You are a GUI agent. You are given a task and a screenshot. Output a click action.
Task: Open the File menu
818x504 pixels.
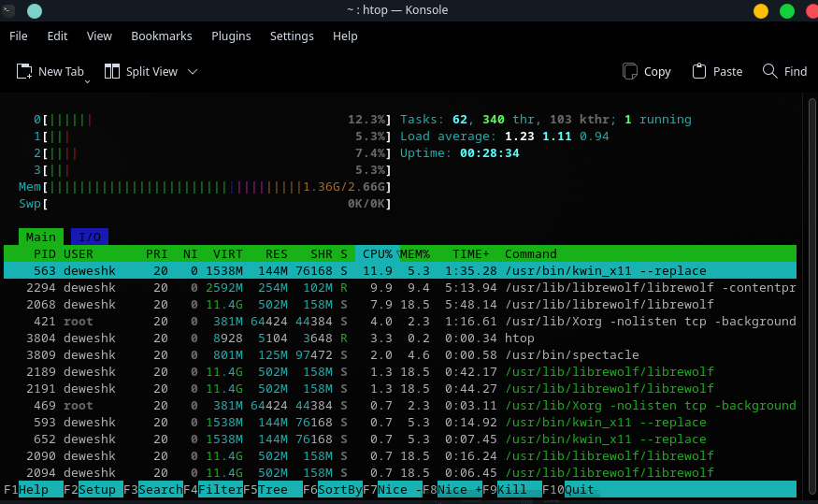pyautogui.click(x=19, y=36)
